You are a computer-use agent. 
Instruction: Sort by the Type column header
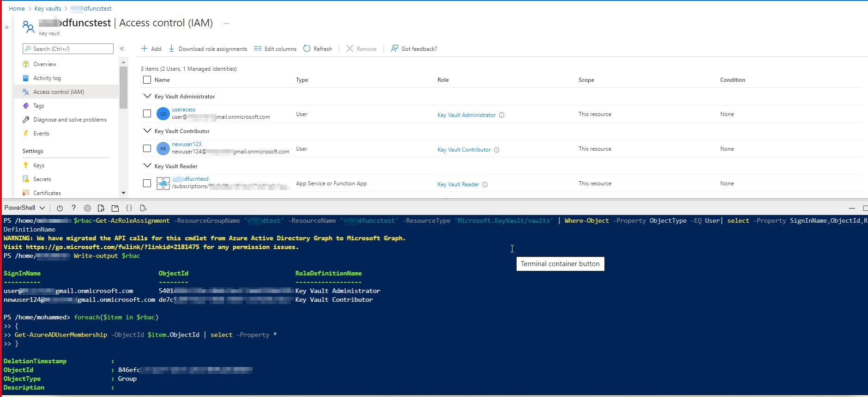click(302, 80)
